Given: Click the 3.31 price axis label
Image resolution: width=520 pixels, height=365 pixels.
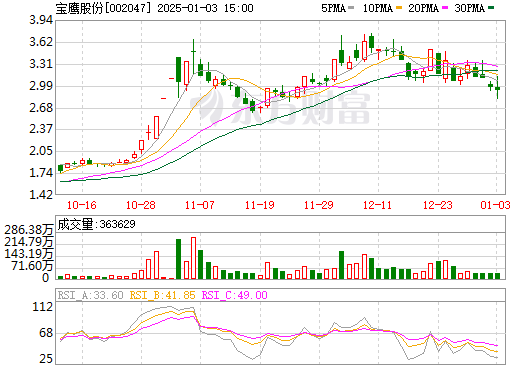Looking at the screenshot, I should [x=41, y=64].
